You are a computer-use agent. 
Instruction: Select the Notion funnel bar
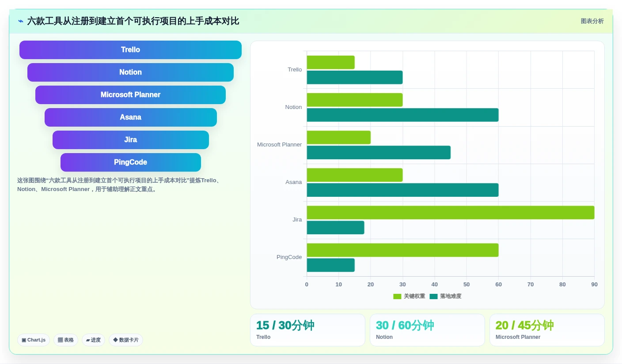coord(130,72)
